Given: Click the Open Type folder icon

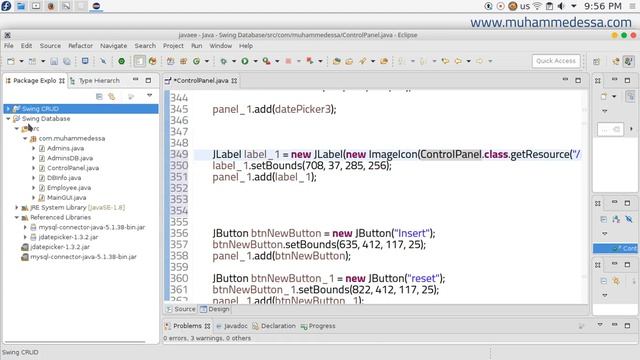Looking at the screenshot, I should [336, 61].
